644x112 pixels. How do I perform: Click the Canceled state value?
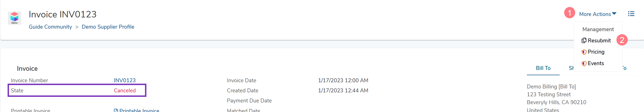pos(125,91)
